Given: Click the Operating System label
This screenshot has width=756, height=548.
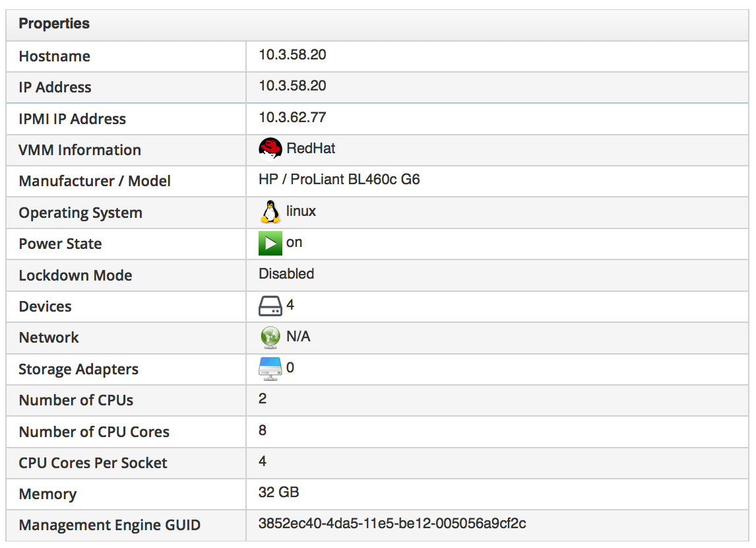Looking at the screenshot, I should pos(80,213).
